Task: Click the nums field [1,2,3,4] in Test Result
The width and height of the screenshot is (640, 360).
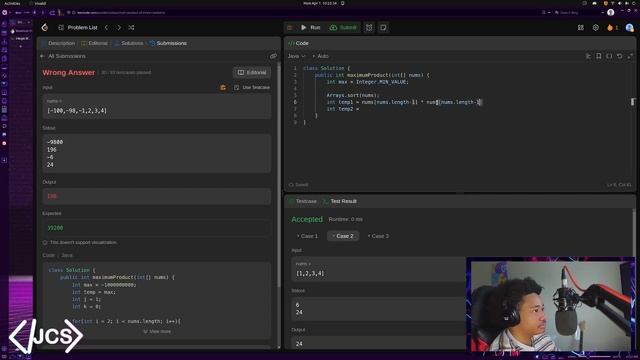Action: 379,269
